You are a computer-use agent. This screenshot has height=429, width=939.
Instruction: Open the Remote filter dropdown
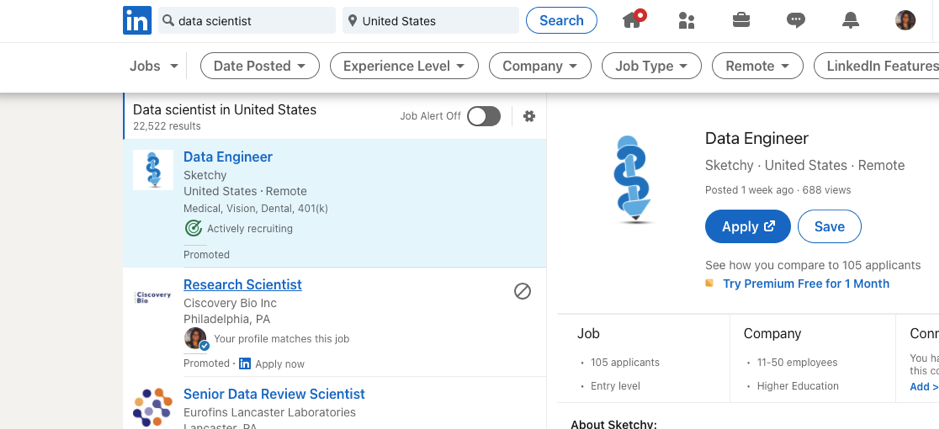pos(758,66)
